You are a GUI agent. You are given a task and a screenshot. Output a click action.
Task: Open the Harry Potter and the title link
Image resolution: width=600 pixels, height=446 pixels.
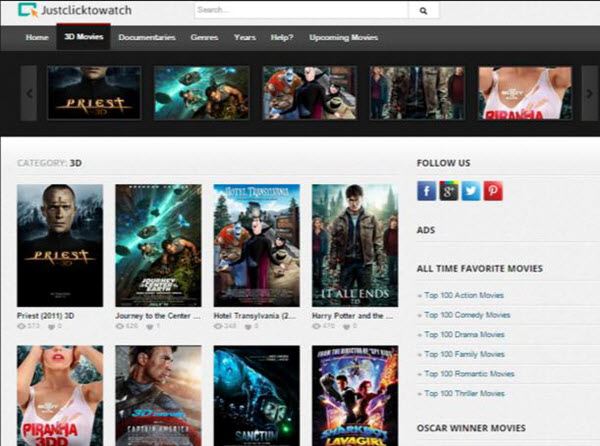pyautogui.click(x=352, y=316)
